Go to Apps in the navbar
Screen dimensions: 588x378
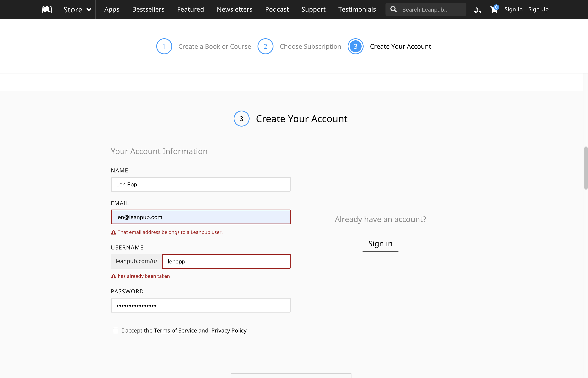point(112,9)
